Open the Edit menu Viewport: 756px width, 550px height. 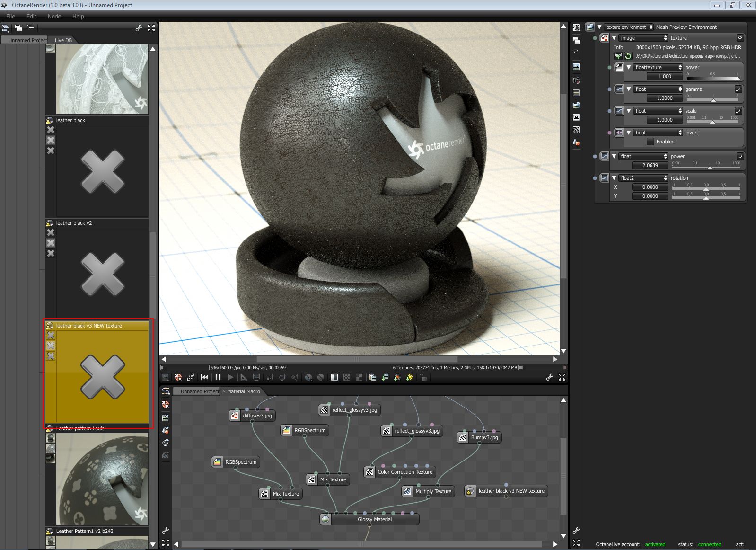click(x=31, y=16)
